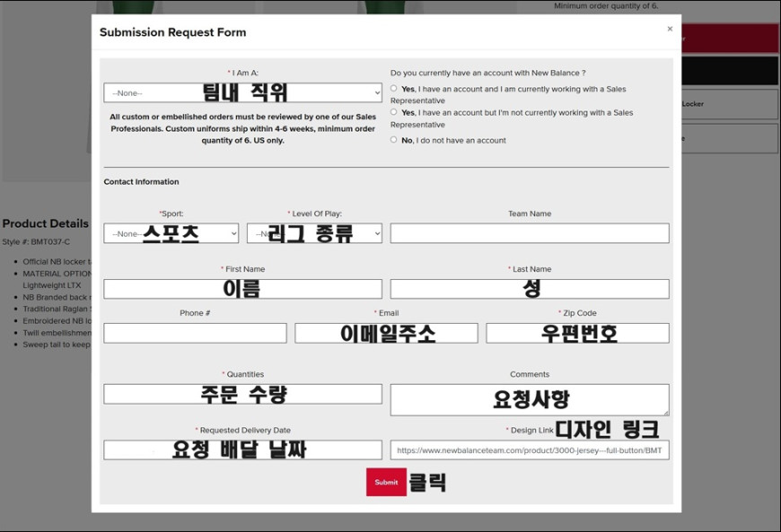This screenshot has width=781, height=532.
Task: Click the Design Link URL field
Action: click(x=530, y=449)
